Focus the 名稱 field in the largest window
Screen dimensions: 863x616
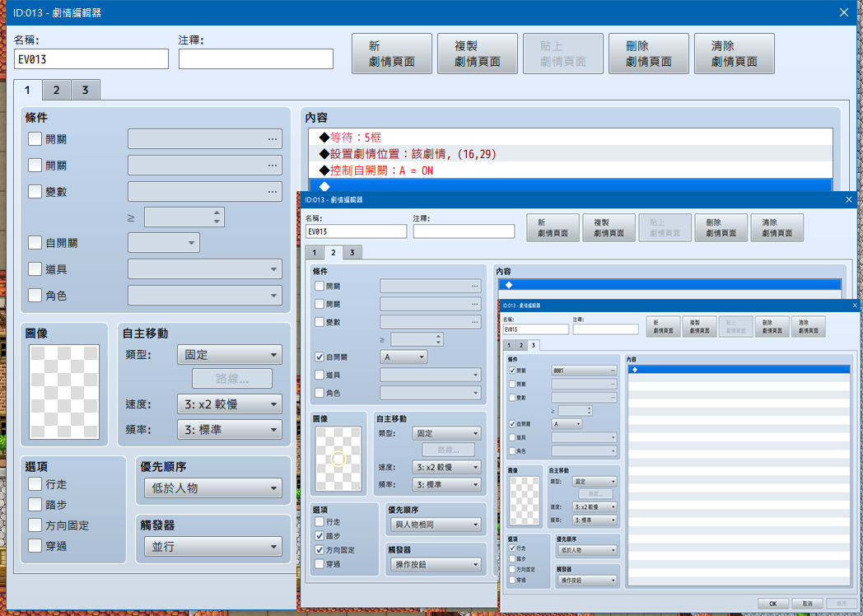click(91, 59)
